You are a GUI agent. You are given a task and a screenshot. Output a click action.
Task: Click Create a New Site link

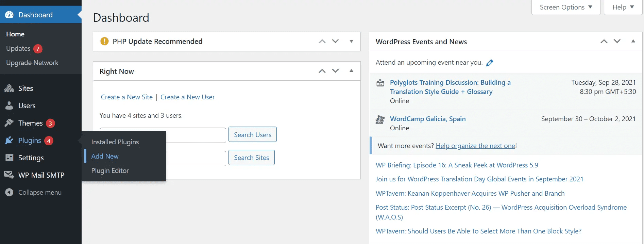pyautogui.click(x=126, y=97)
